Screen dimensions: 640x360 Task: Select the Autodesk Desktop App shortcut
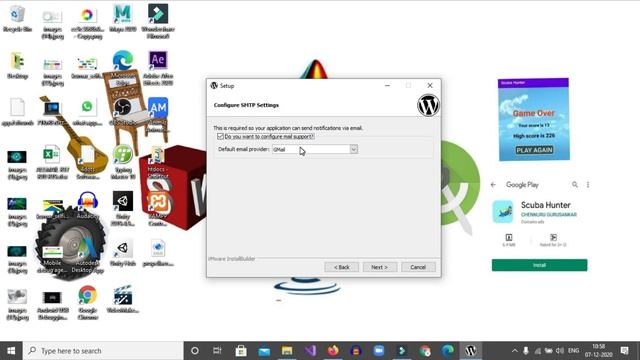click(87, 257)
